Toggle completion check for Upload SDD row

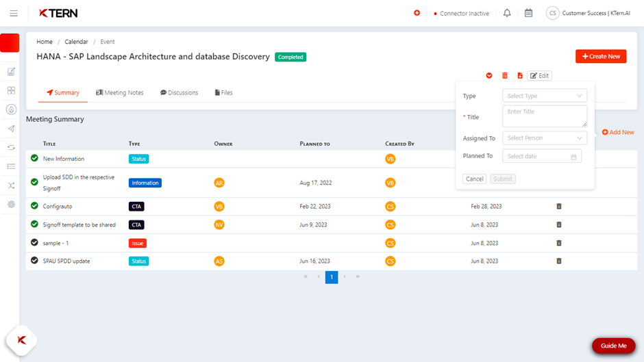coord(34,182)
